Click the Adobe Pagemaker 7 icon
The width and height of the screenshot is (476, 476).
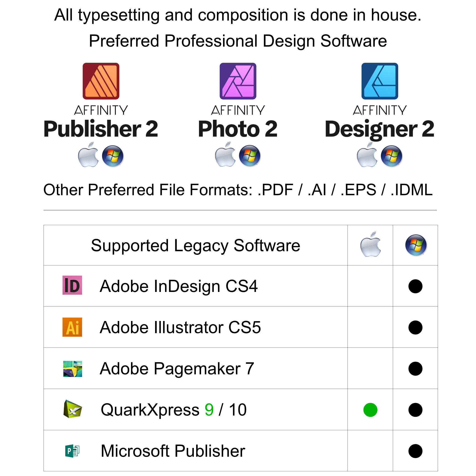point(73,369)
